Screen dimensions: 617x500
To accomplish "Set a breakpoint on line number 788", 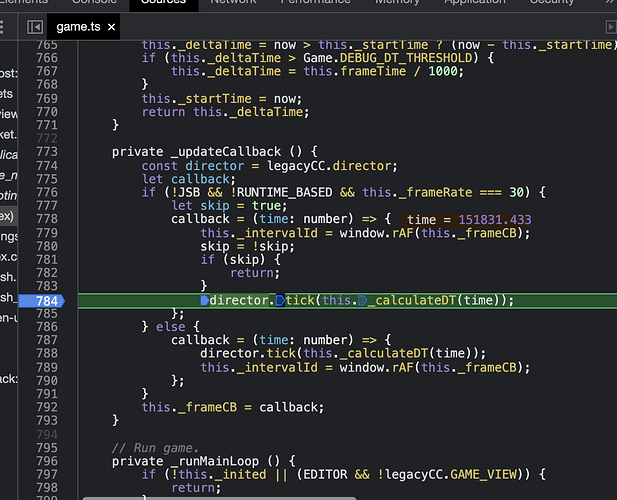I will 47,353.
